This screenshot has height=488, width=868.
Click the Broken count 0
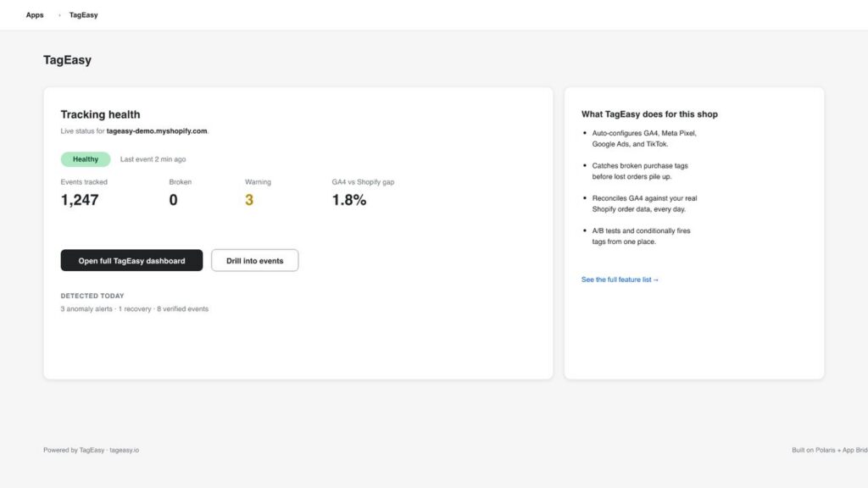pos(173,200)
